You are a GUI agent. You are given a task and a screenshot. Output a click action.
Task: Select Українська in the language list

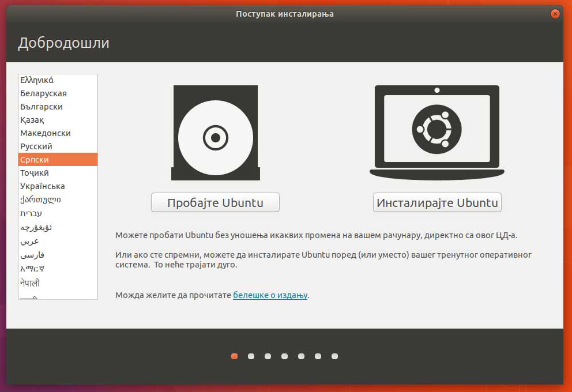coord(58,186)
